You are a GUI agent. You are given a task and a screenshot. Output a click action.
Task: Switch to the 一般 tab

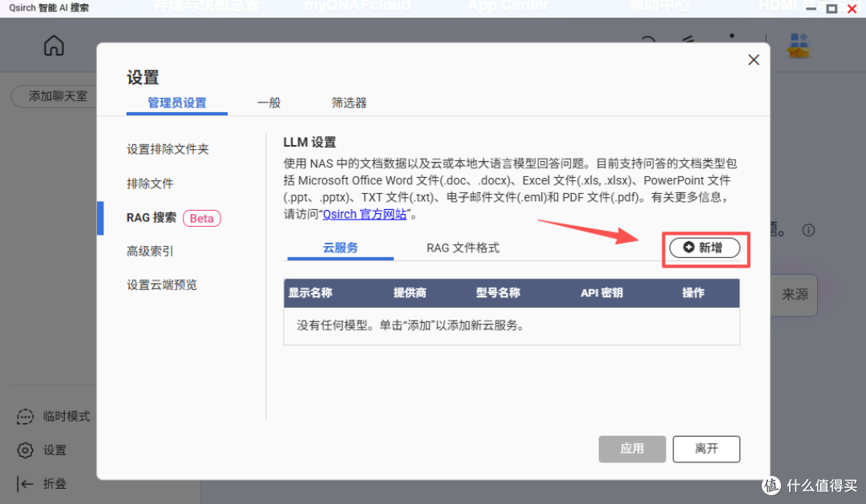269,103
